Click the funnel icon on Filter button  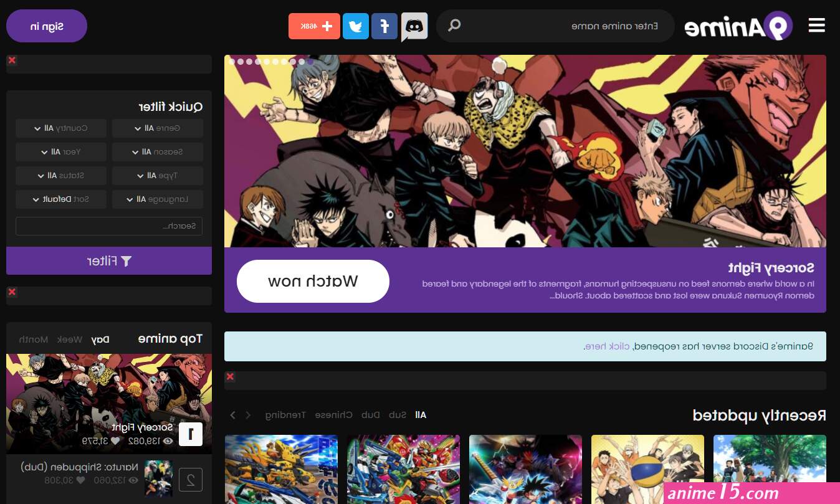point(126,261)
